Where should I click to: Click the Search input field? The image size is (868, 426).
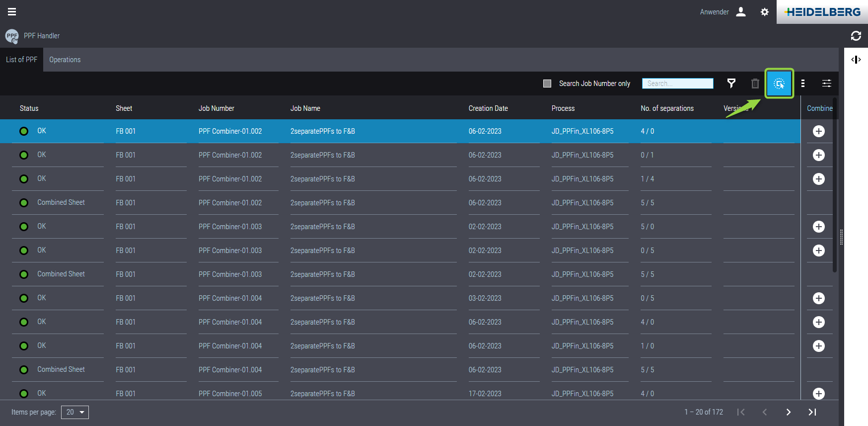tap(677, 84)
